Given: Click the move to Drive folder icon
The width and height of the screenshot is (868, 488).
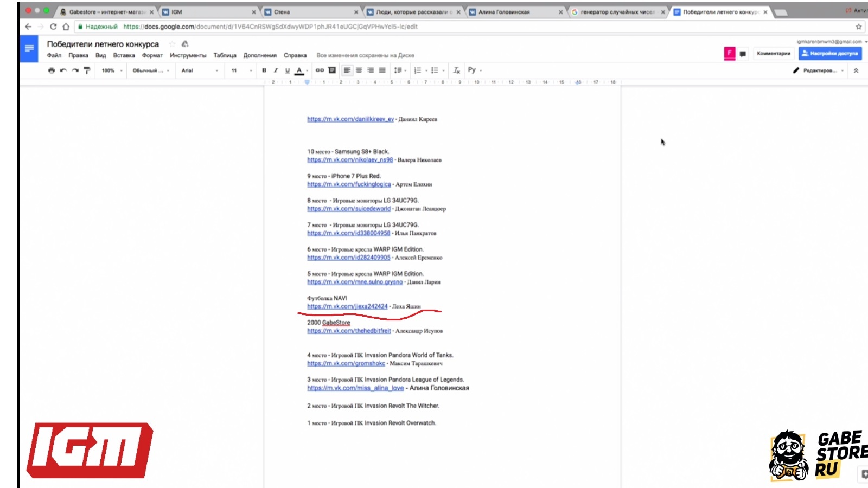Looking at the screenshot, I should click(185, 44).
